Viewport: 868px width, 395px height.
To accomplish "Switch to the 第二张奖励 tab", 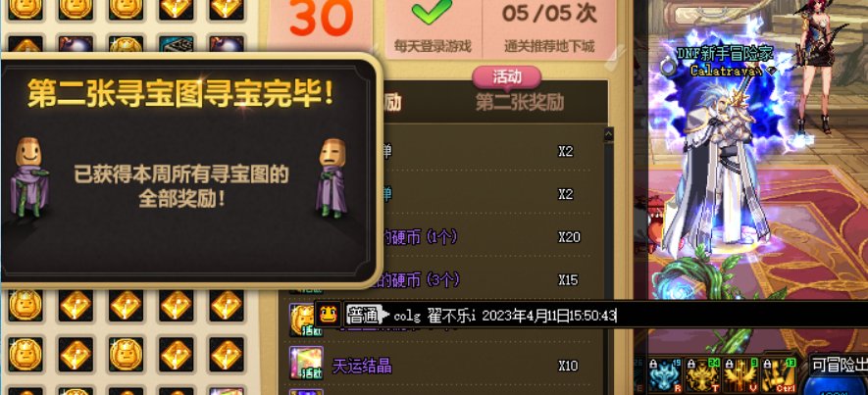I will coord(520,102).
